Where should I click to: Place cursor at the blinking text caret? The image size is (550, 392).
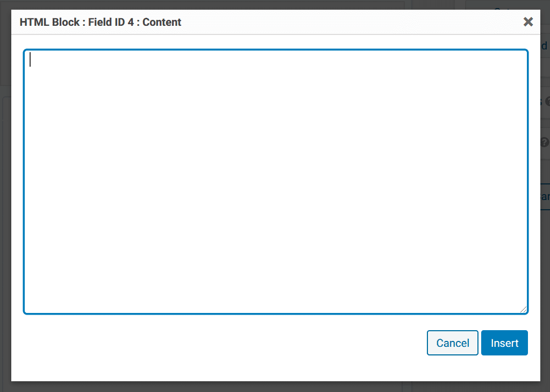tap(30, 59)
